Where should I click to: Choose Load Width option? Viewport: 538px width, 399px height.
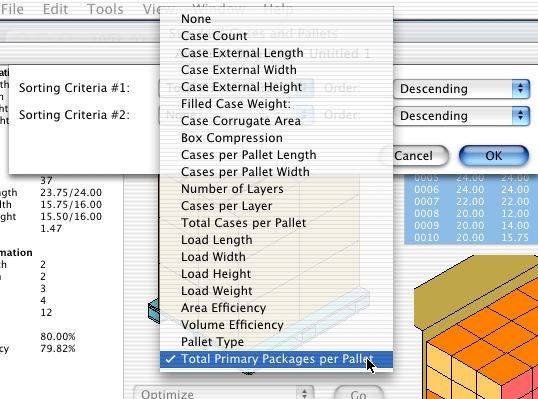click(x=276, y=257)
